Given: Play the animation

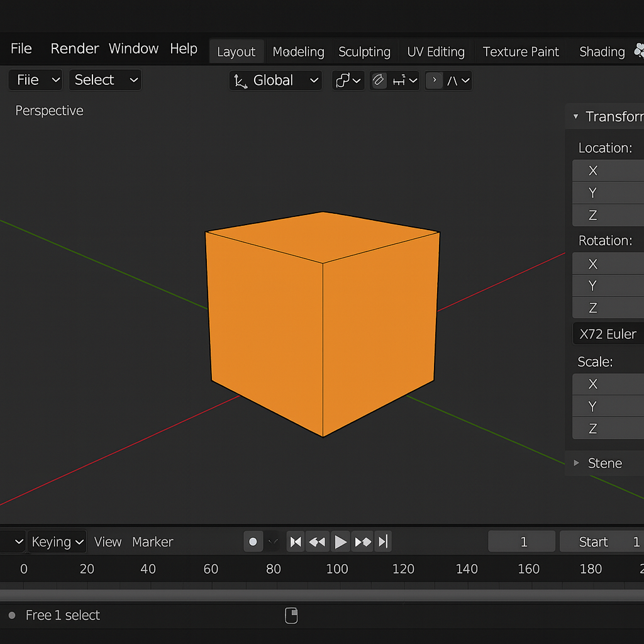Looking at the screenshot, I should point(340,541).
